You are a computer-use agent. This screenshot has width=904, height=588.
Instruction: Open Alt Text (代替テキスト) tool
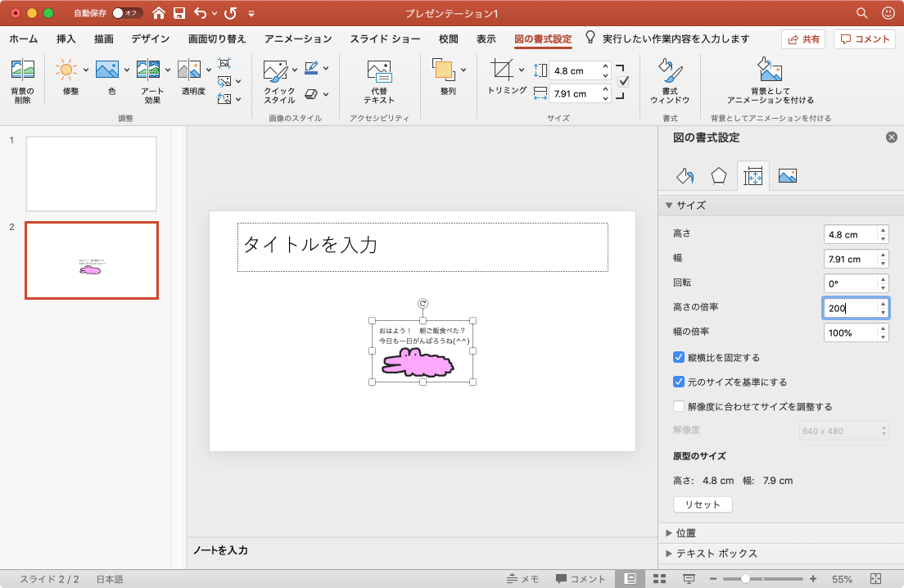(378, 80)
